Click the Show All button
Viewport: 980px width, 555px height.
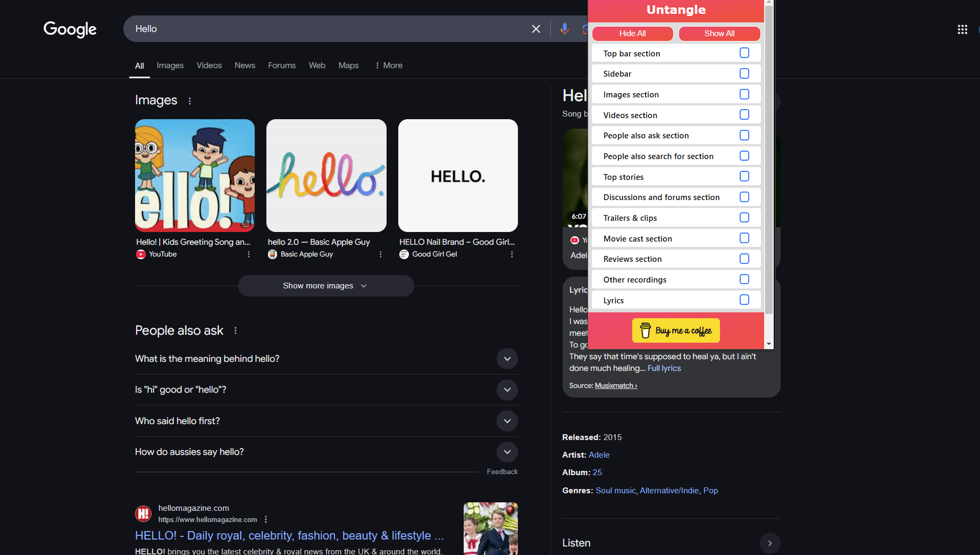pyautogui.click(x=719, y=34)
